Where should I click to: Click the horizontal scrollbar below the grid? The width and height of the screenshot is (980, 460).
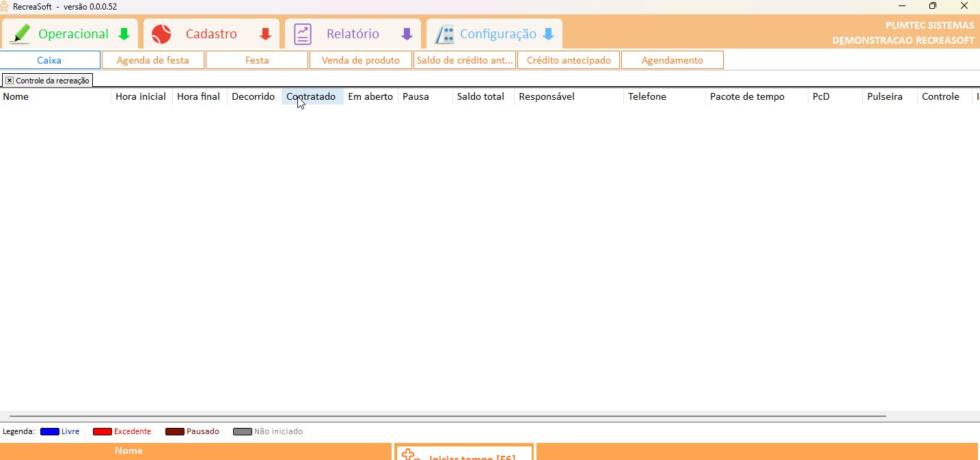[448, 416]
